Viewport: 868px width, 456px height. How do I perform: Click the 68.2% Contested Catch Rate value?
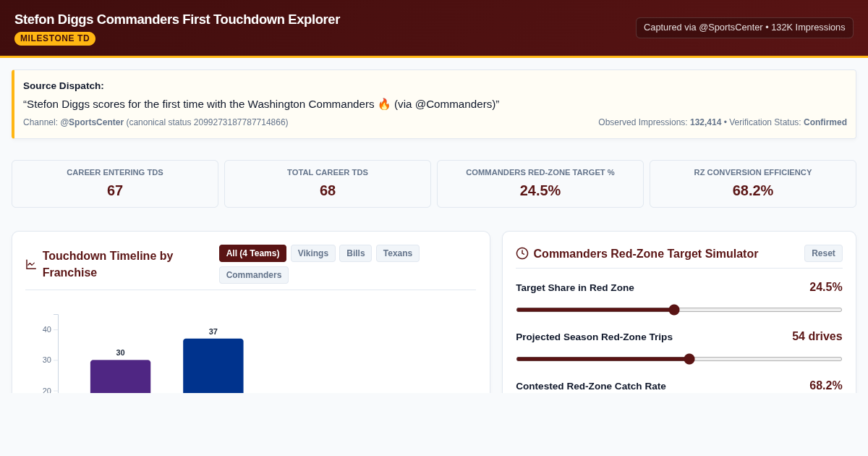coord(826,386)
